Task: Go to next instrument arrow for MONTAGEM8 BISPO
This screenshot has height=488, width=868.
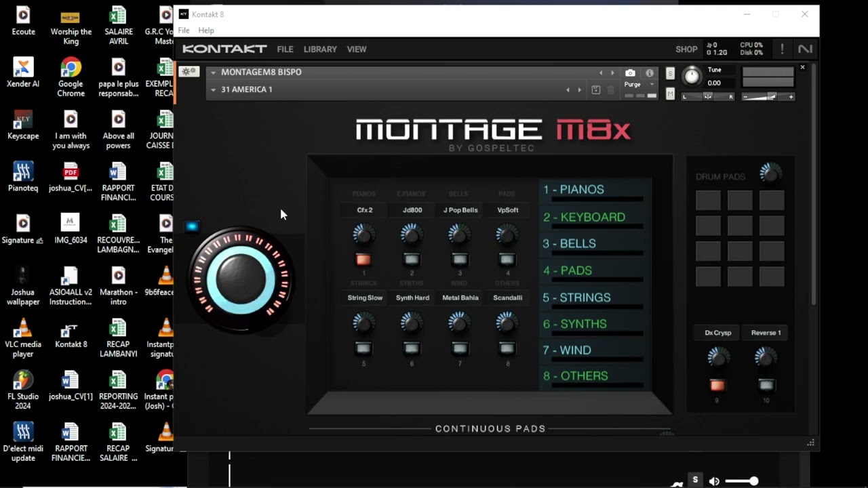Action: 612,73
